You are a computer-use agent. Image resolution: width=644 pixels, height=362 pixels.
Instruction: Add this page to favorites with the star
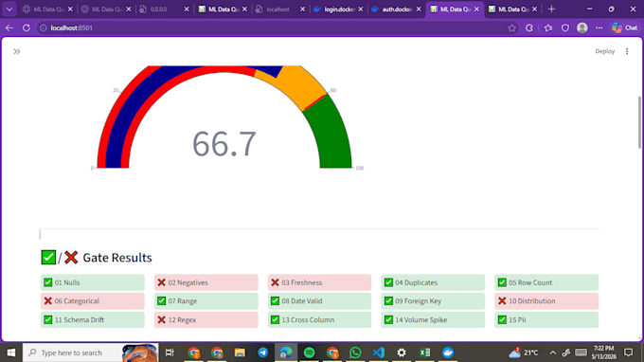[x=511, y=27]
